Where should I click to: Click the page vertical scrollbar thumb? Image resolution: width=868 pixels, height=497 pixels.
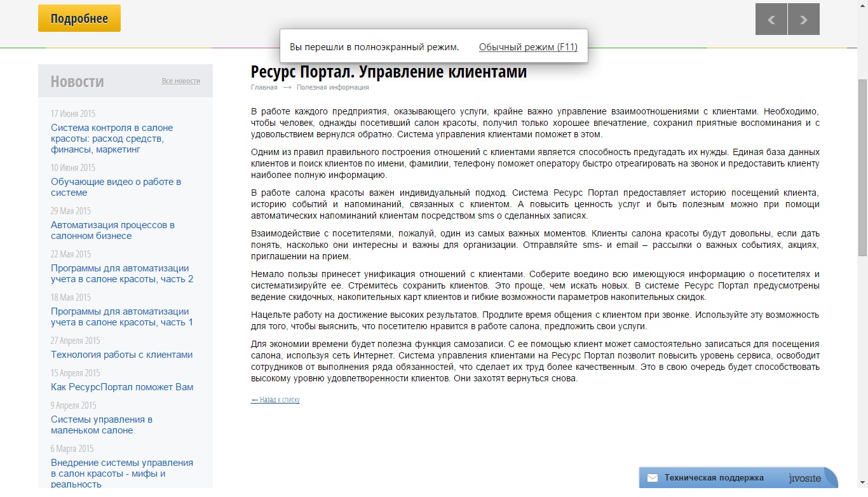(x=862, y=168)
